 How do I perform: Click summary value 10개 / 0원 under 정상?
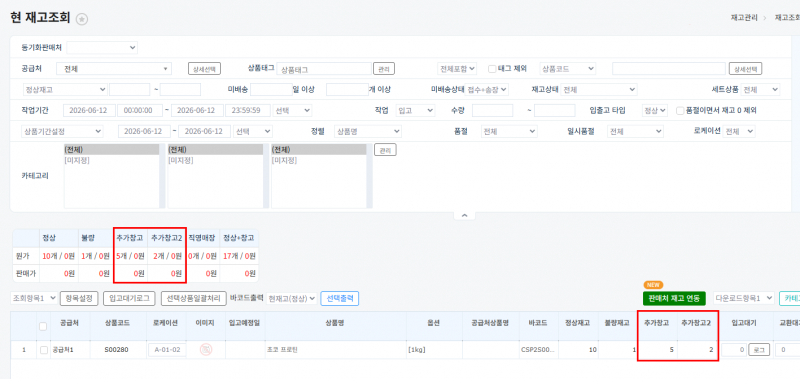click(x=59, y=256)
